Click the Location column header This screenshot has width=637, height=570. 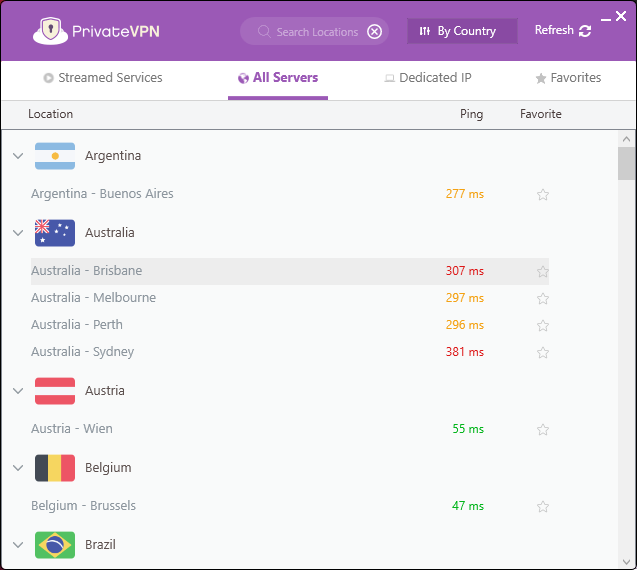pyautogui.click(x=50, y=114)
